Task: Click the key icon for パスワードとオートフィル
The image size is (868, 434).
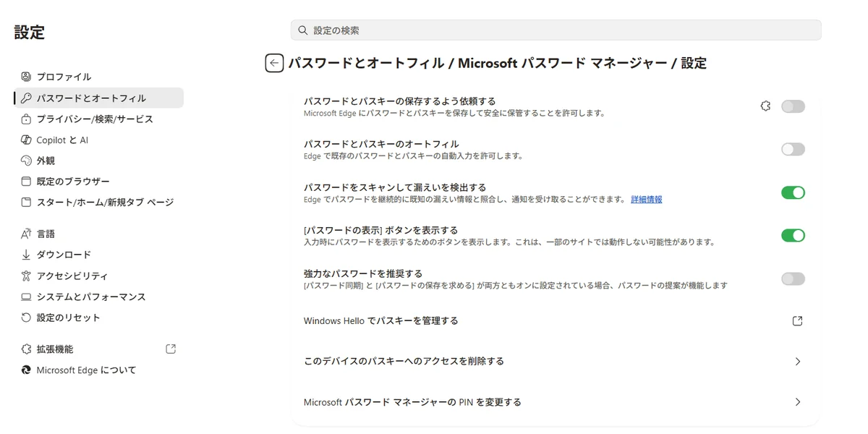Action: [26, 98]
